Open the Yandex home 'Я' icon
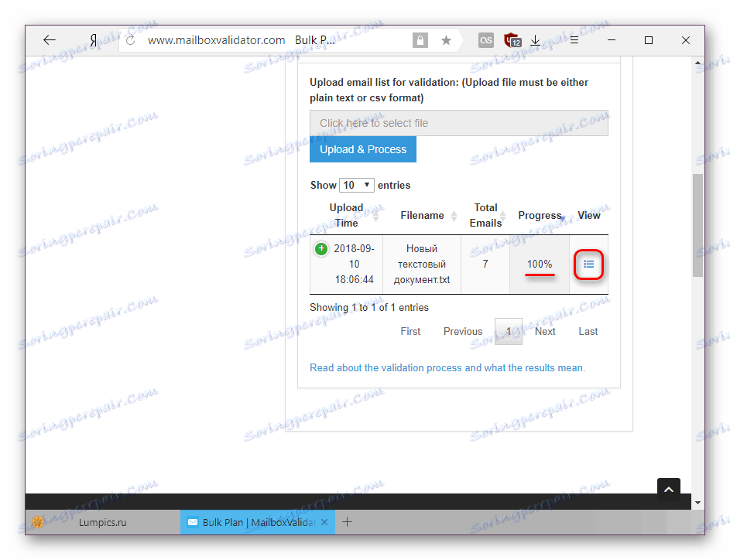The height and width of the screenshot is (560, 730). point(94,40)
